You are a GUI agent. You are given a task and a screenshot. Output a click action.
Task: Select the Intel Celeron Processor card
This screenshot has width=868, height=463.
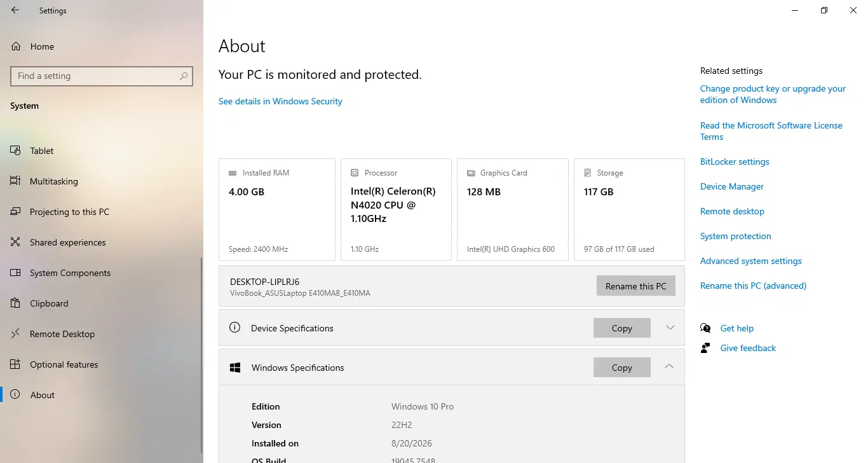[x=396, y=209]
